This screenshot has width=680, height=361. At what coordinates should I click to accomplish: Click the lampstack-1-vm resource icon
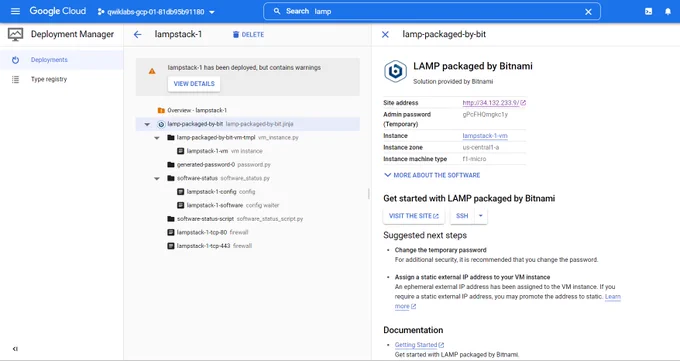click(181, 151)
